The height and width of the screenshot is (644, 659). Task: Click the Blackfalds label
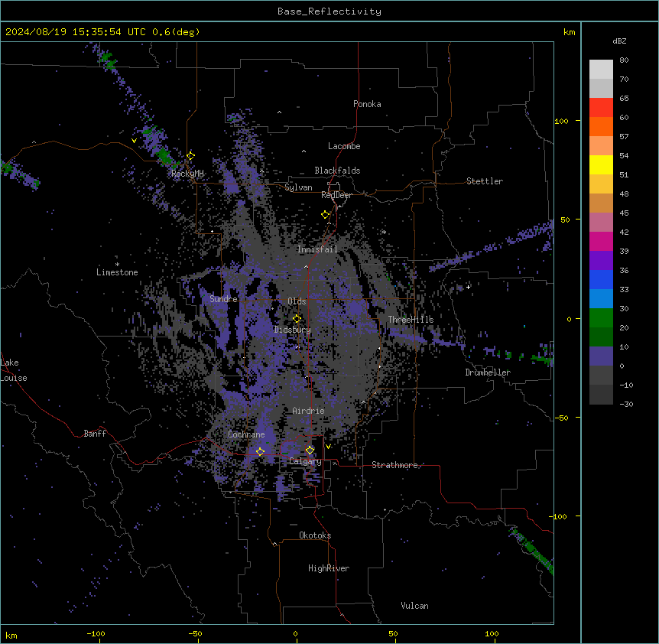pos(337,171)
